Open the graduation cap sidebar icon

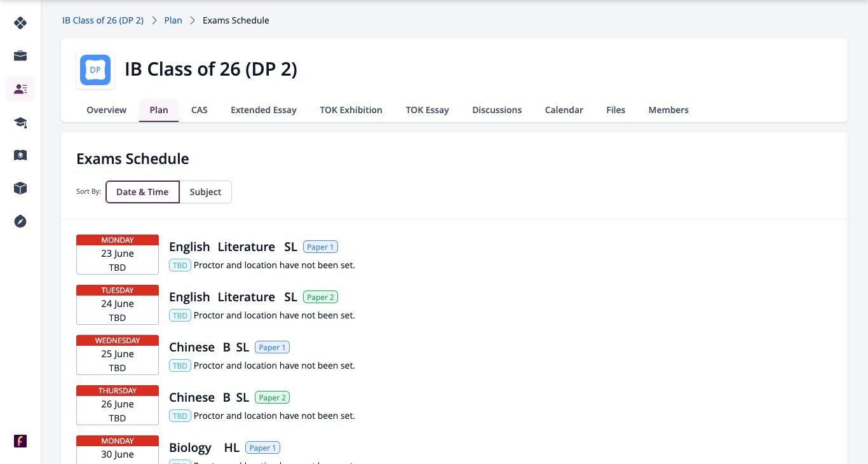[20, 122]
